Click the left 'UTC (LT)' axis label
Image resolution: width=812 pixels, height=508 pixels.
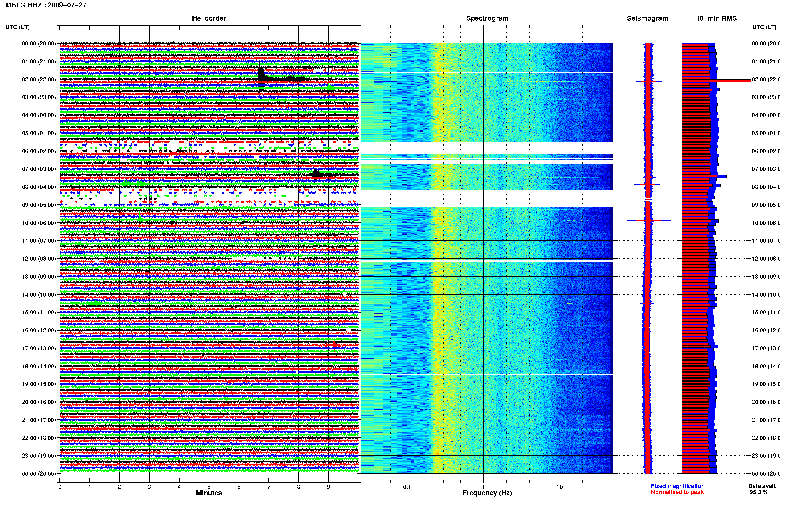(x=17, y=27)
